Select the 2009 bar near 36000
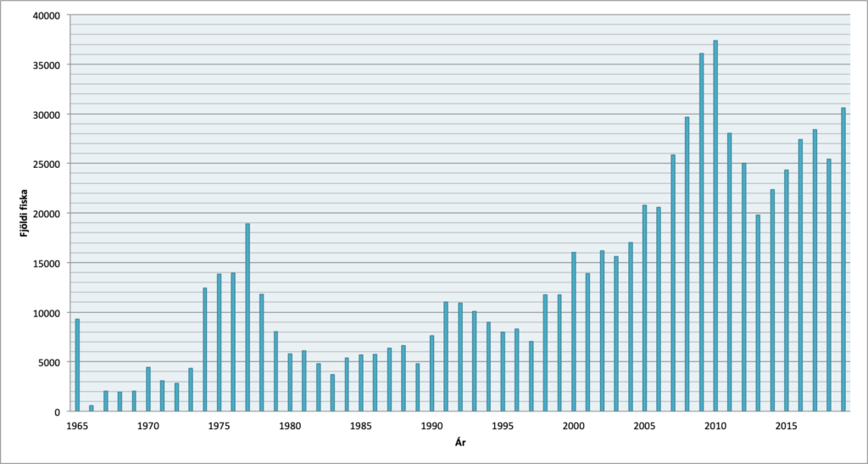 coord(701,232)
